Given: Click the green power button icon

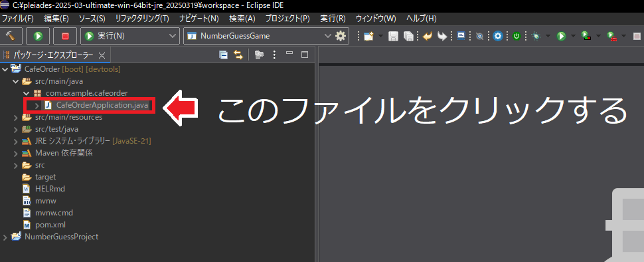Looking at the screenshot, I should tap(517, 36).
